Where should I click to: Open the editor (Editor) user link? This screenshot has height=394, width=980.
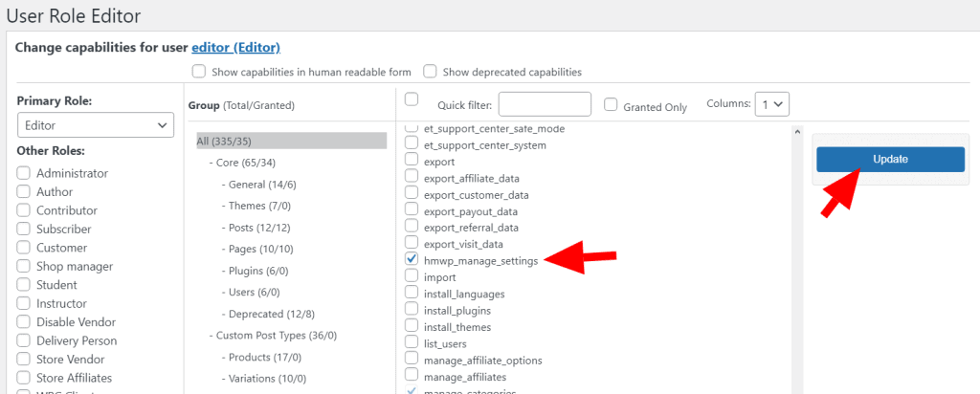point(235,48)
